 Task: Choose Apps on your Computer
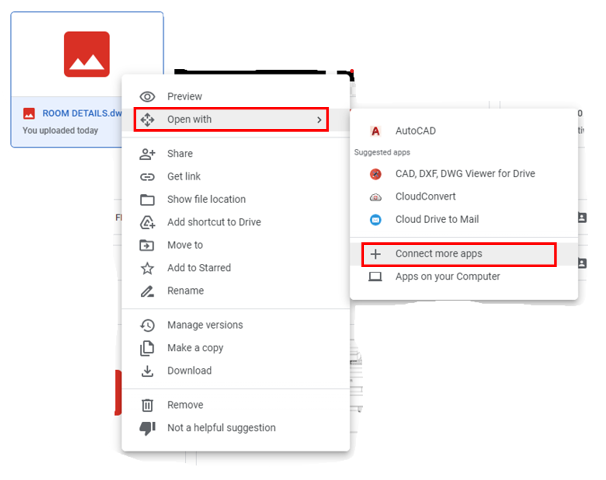click(x=447, y=277)
